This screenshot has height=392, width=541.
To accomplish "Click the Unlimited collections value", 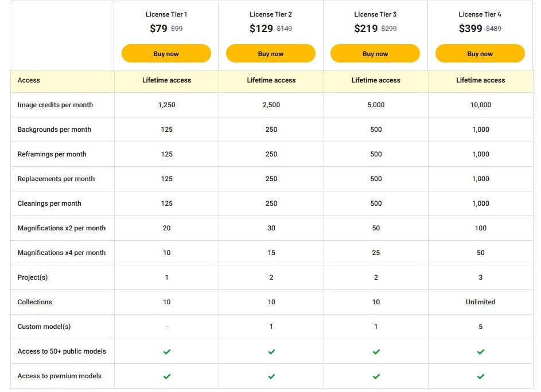I will pyautogui.click(x=481, y=302).
